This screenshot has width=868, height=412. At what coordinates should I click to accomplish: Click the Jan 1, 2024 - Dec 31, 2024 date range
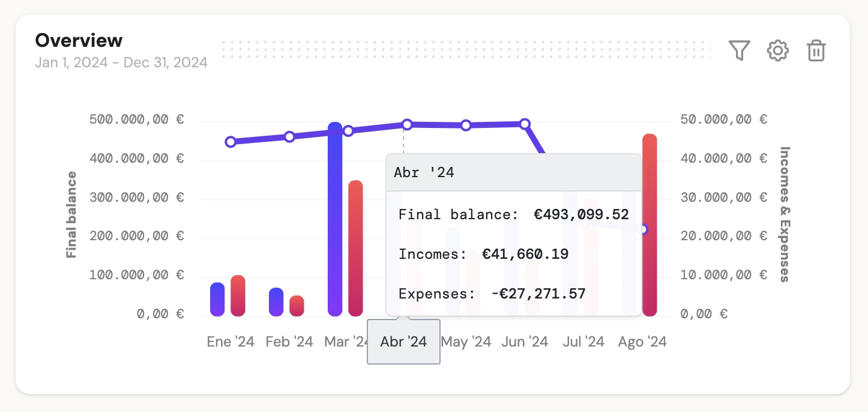tap(121, 62)
